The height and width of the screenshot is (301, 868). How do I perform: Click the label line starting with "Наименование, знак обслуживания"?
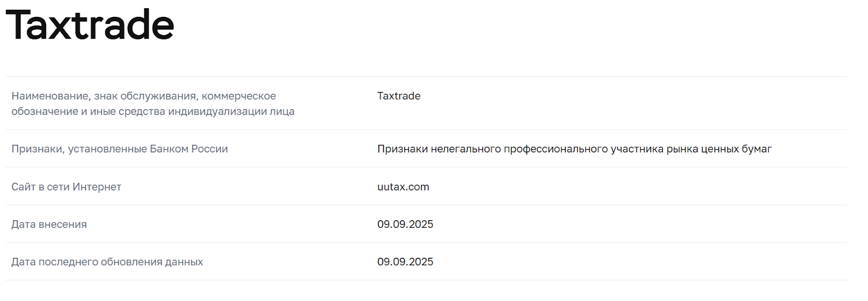[144, 96]
